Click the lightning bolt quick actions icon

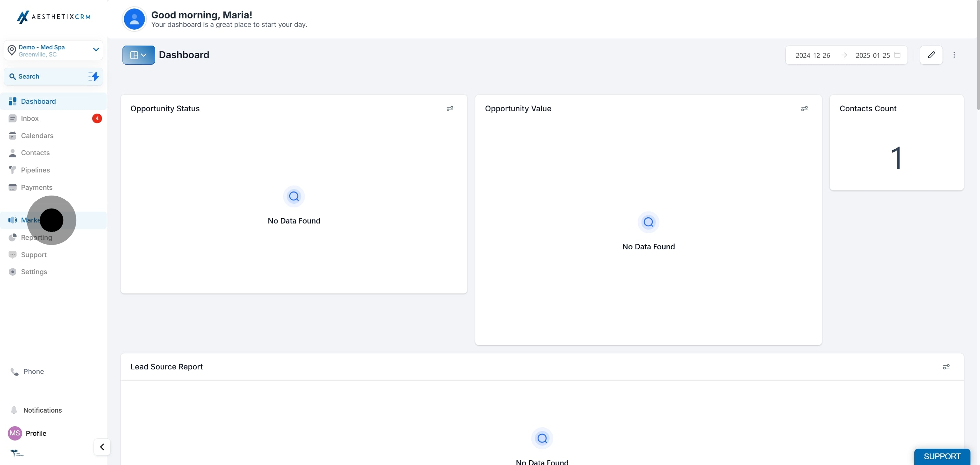point(94,77)
